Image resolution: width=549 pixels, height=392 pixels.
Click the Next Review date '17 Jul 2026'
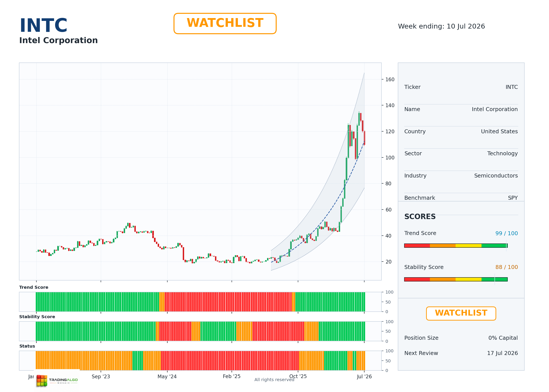tap(502, 353)
